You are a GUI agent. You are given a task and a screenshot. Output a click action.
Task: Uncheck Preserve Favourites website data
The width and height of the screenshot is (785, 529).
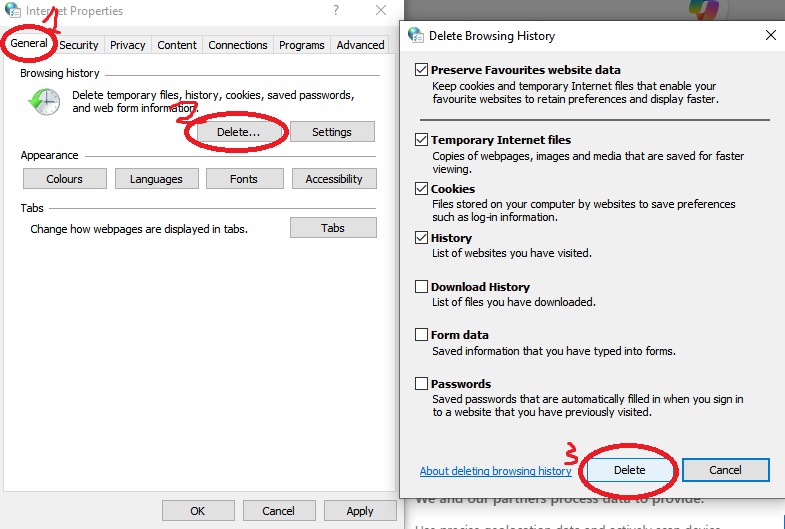coord(422,70)
